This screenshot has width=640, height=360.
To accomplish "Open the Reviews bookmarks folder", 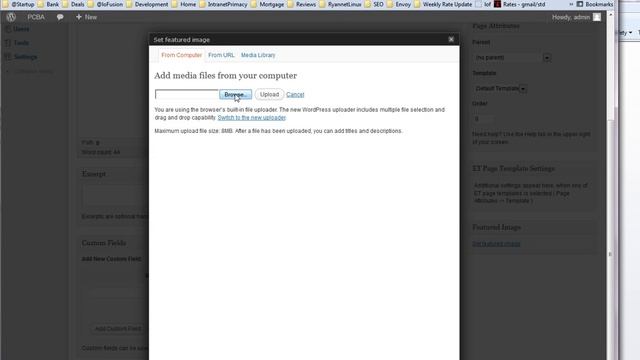I will point(302,4).
